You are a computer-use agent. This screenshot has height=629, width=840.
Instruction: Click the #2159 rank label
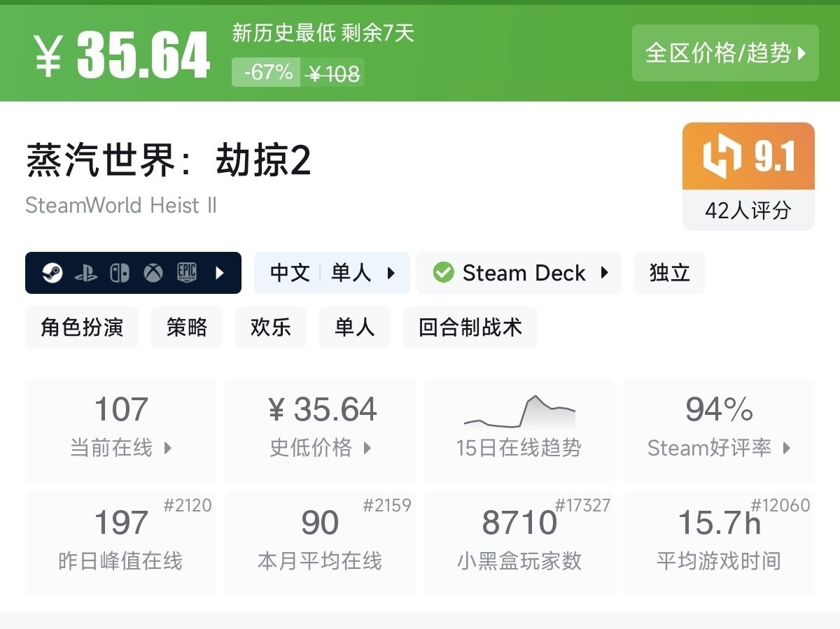pos(387,504)
